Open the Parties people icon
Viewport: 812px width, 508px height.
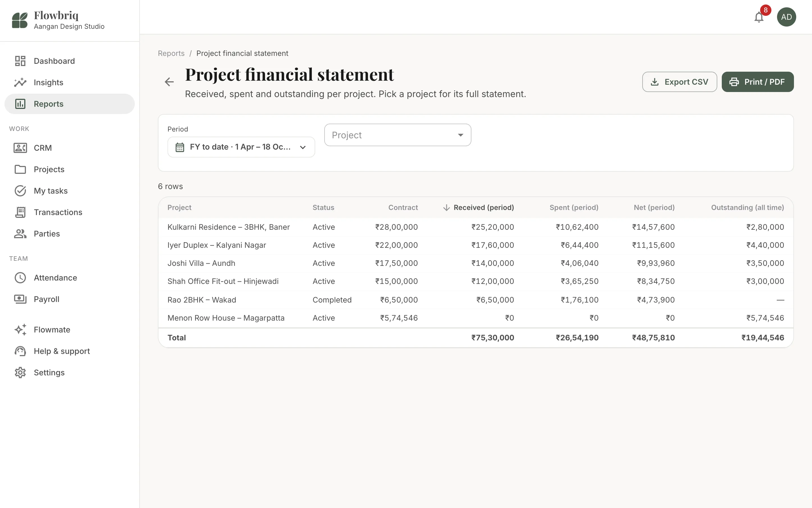20,234
